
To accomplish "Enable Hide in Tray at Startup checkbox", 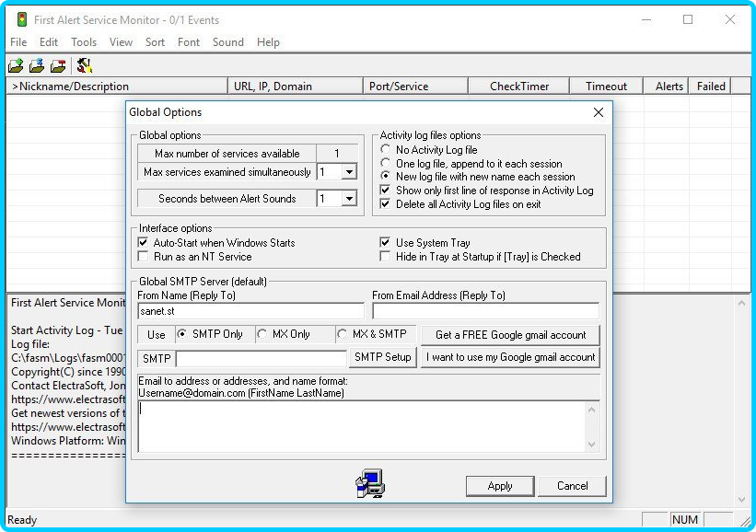I will click(x=385, y=257).
